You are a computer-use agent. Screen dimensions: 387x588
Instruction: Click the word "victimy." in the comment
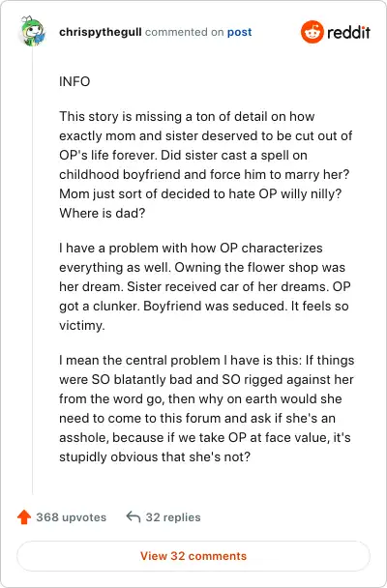[x=81, y=325]
